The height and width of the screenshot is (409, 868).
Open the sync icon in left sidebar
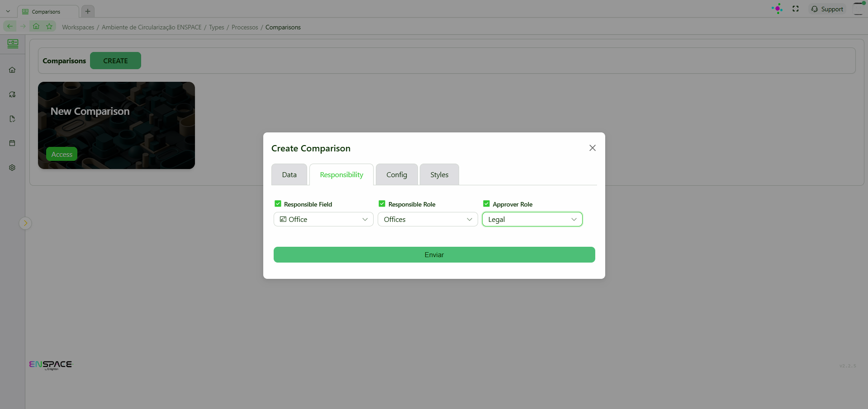[x=12, y=94]
